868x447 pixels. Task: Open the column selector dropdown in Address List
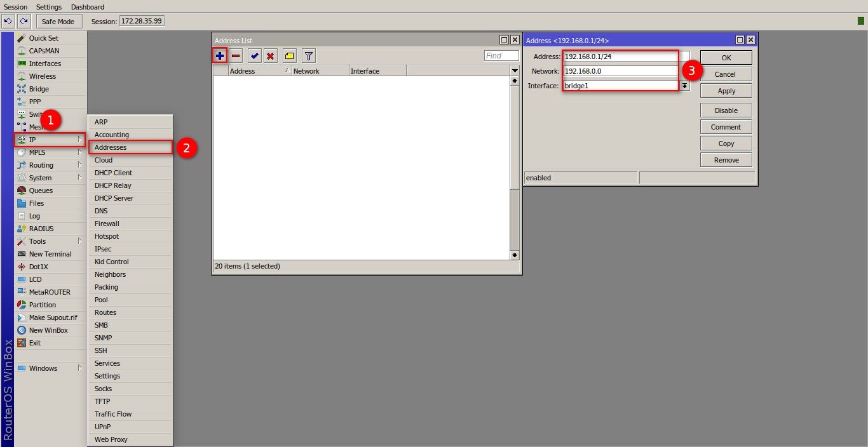pyautogui.click(x=515, y=71)
